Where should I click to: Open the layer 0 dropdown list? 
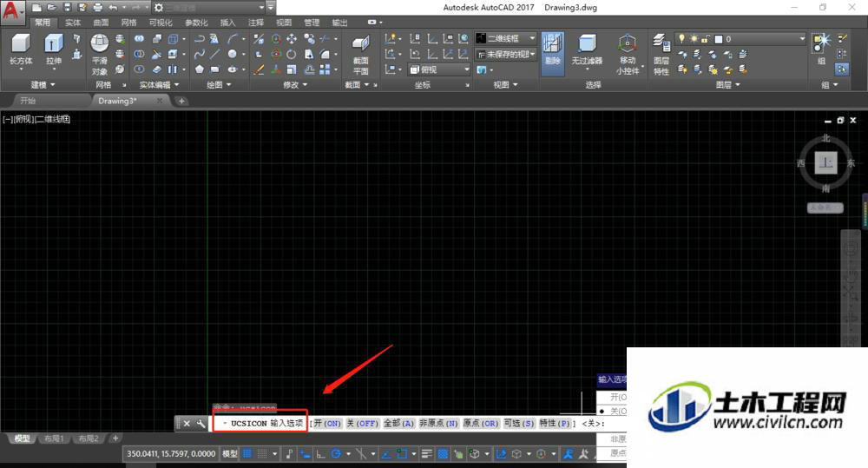pos(802,39)
